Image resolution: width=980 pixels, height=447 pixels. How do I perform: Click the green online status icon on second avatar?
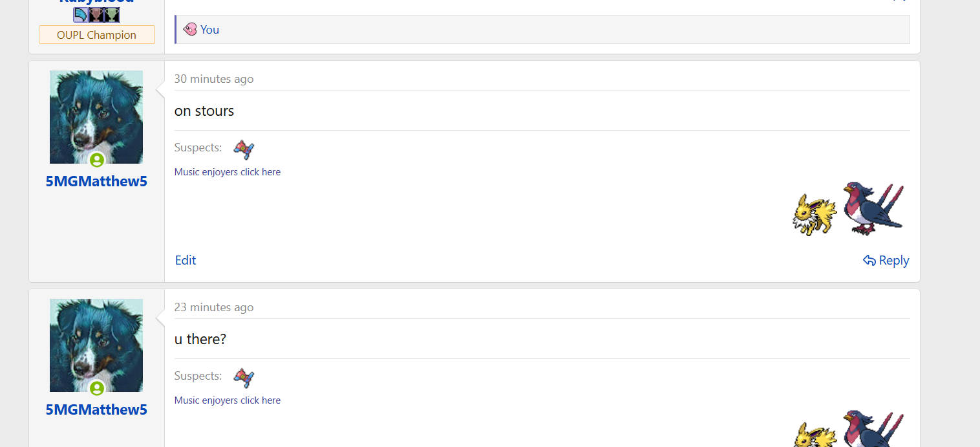[97, 388]
